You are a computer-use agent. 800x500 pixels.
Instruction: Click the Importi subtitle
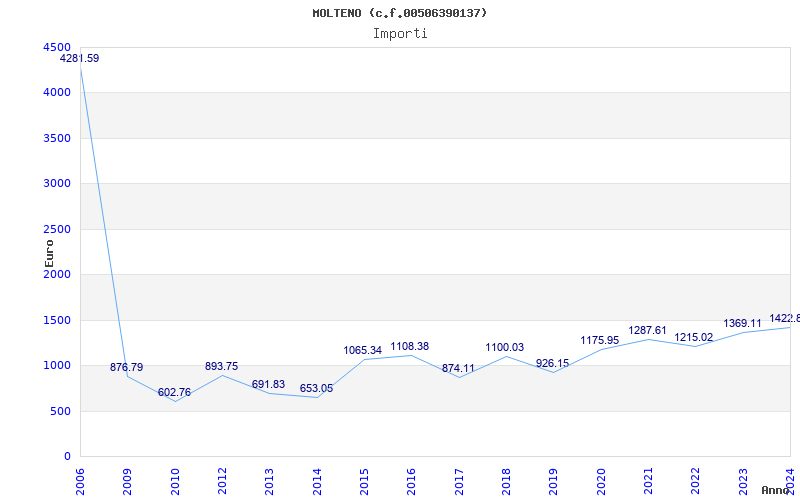coord(400,34)
